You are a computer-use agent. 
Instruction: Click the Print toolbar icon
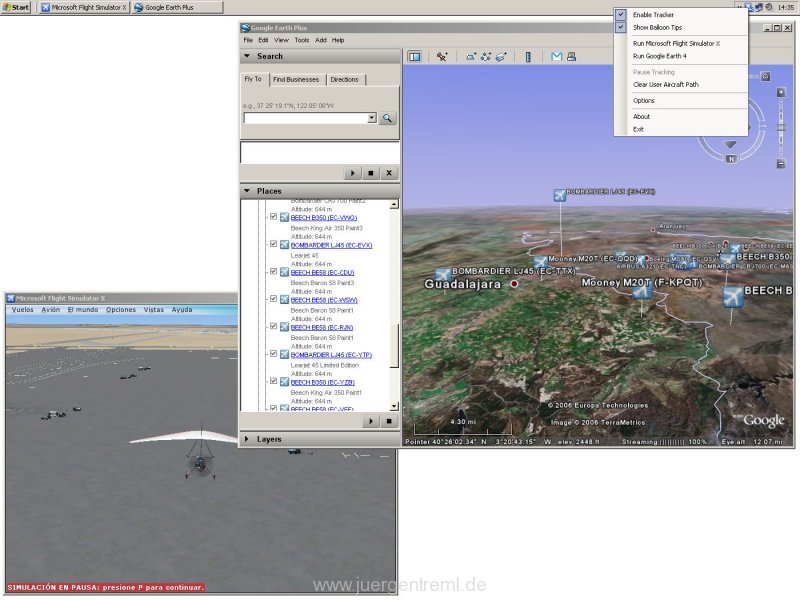click(571, 57)
